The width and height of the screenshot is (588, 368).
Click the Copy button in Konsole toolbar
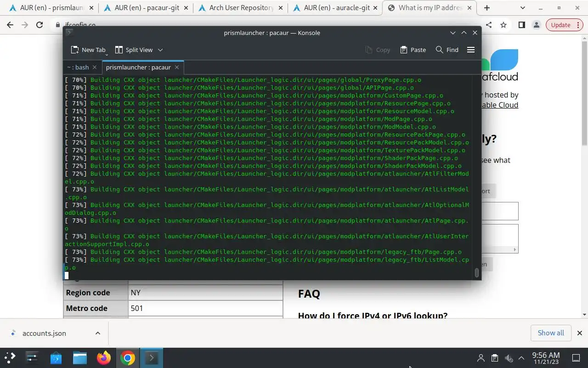click(378, 50)
